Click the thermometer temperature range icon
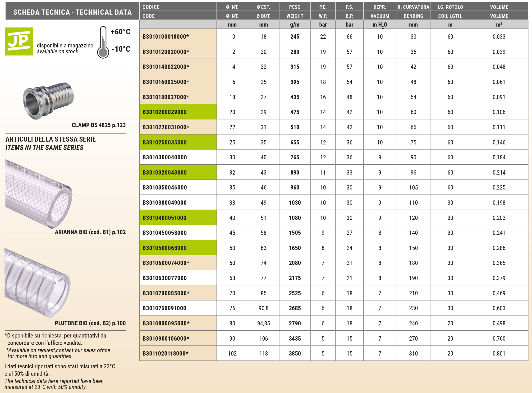The width and height of the screenshot is (532, 393). 103,42
